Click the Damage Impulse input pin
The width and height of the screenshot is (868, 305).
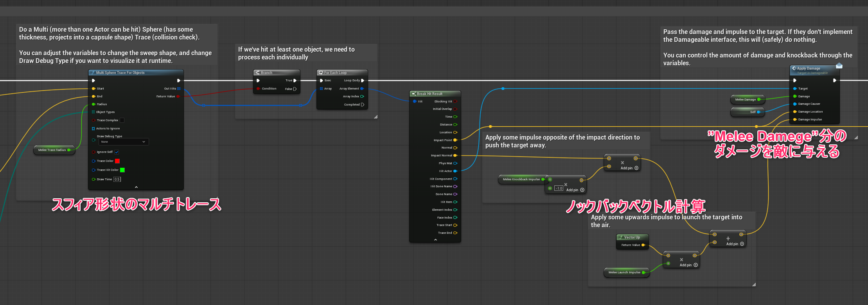(795, 120)
